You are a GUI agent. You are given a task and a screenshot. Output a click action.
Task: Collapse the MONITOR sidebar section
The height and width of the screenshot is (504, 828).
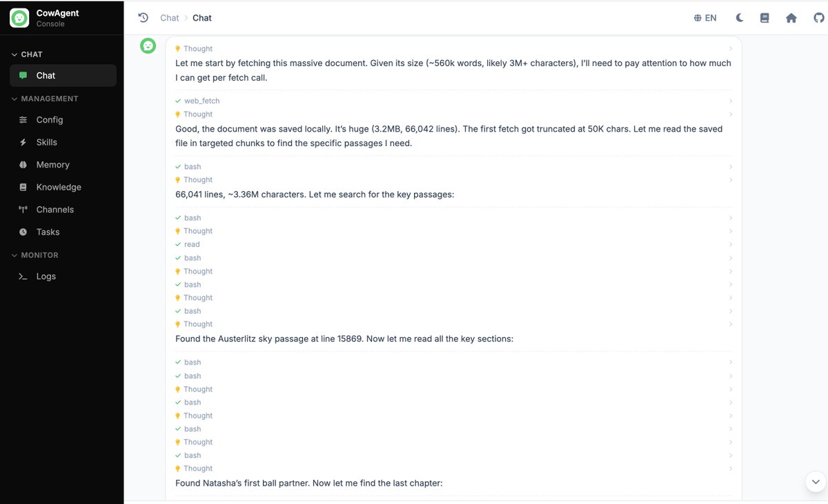click(34, 255)
